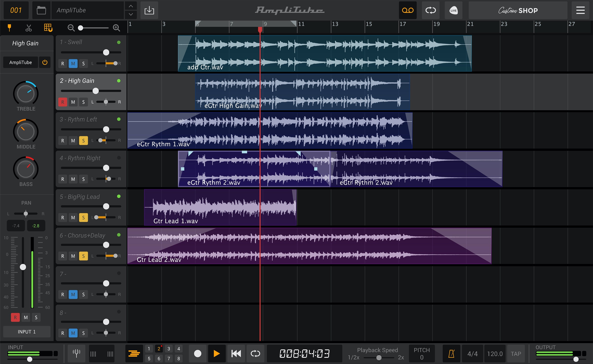The width and height of the screenshot is (593, 364).
Task: Select the scissors split tool
Action: [x=28, y=28]
